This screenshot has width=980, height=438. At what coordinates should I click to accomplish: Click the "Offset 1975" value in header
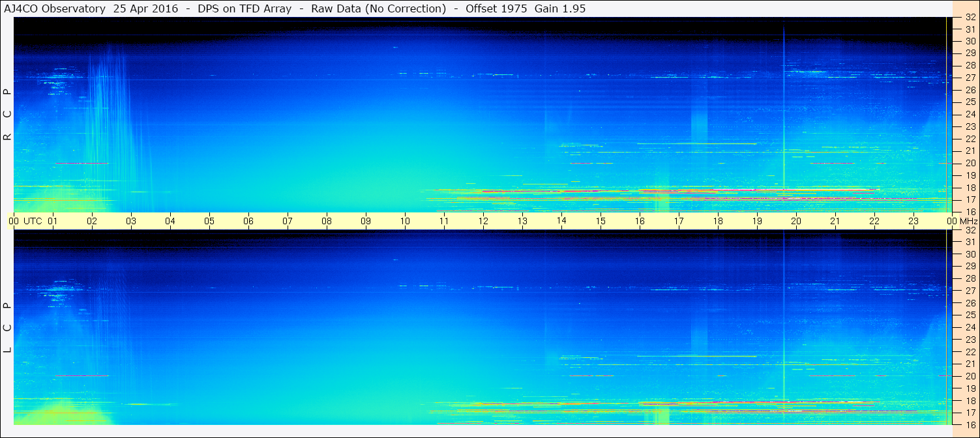tap(496, 8)
